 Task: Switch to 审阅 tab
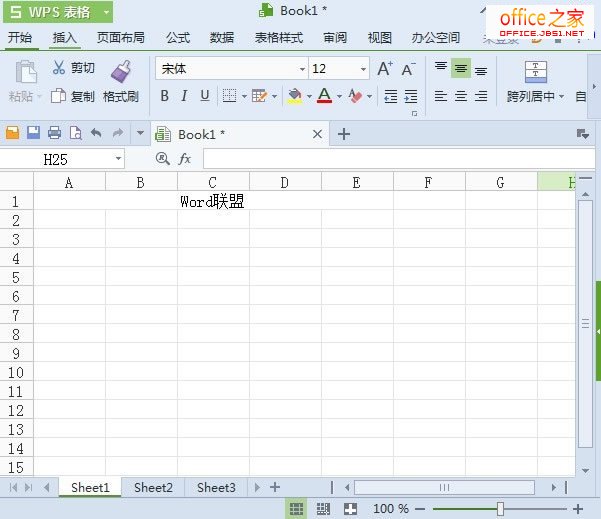(335, 38)
